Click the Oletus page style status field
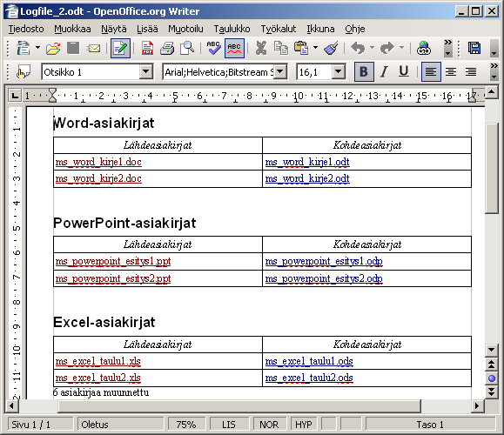Screen dimensions: 504x435 click(x=120, y=425)
